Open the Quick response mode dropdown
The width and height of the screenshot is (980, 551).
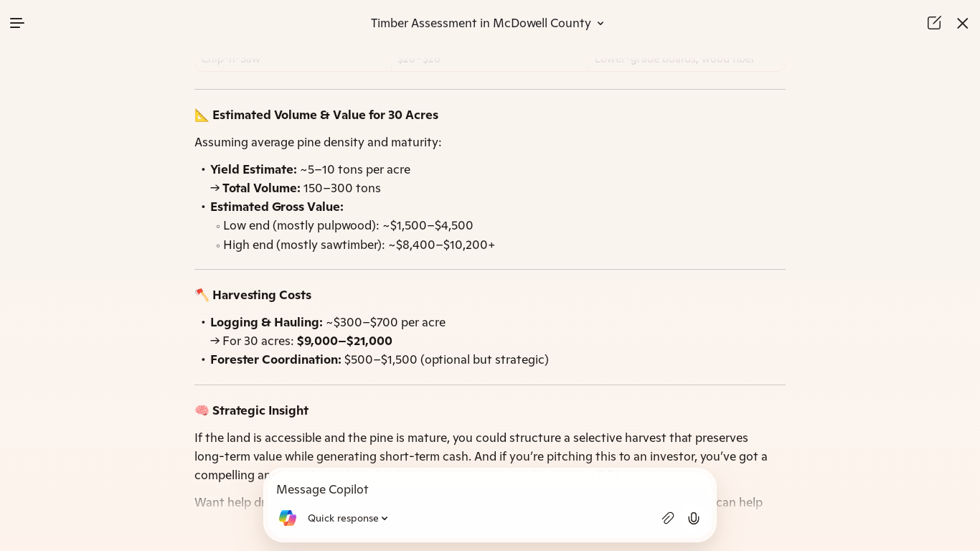click(x=348, y=518)
